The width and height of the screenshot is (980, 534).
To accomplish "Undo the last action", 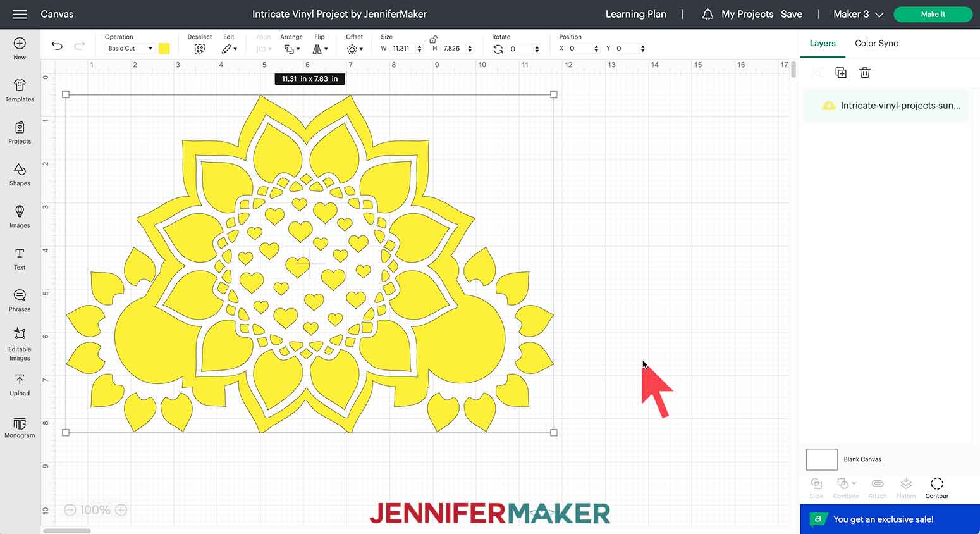I will [57, 46].
